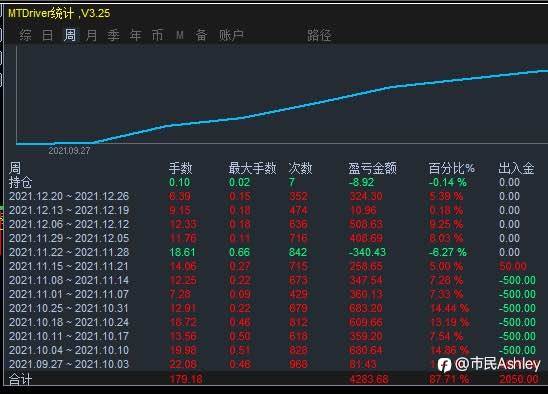Select week row 2021.12.06 ~ 2021.12.12
Image resolution: width=548 pixels, height=394 pixels.
click(x=276, y=224)
